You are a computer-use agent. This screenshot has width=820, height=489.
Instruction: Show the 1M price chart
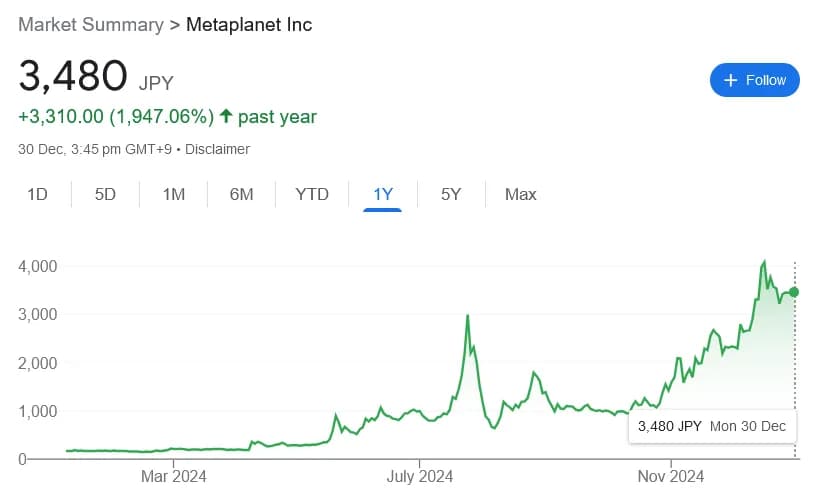(x=174, y=194)
